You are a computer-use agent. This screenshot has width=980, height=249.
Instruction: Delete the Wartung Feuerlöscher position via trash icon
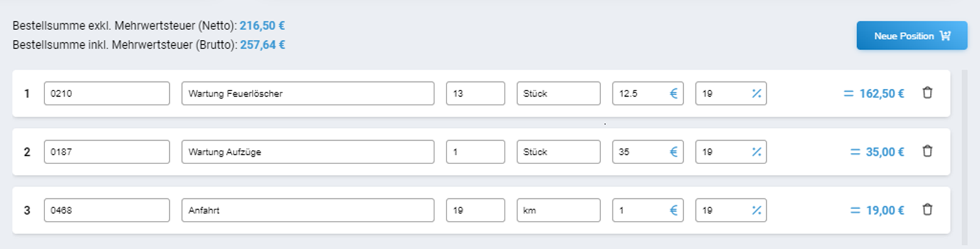(927, 93)
